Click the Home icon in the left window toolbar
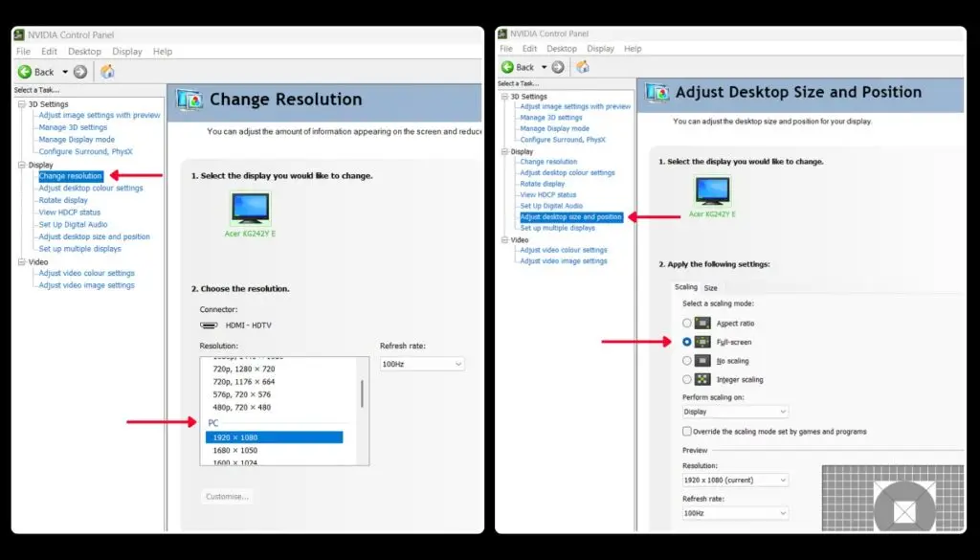This screenshot has height=560, width=980. [107, 72]
